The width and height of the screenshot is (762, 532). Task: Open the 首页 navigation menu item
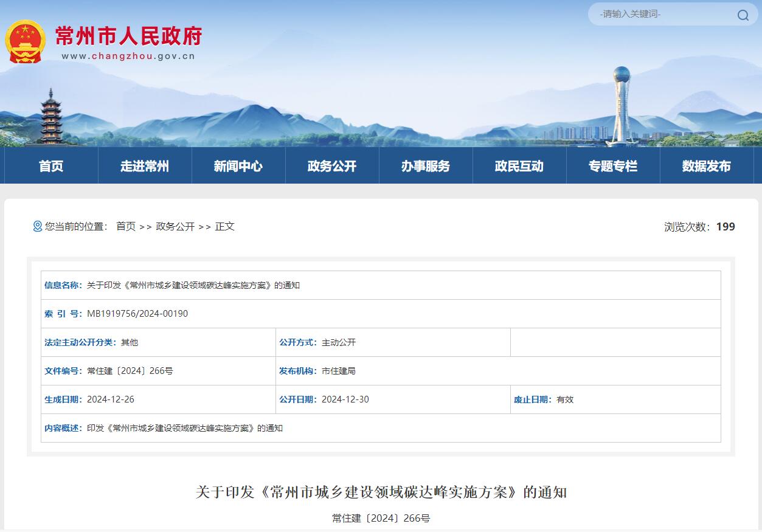(51, 166)
